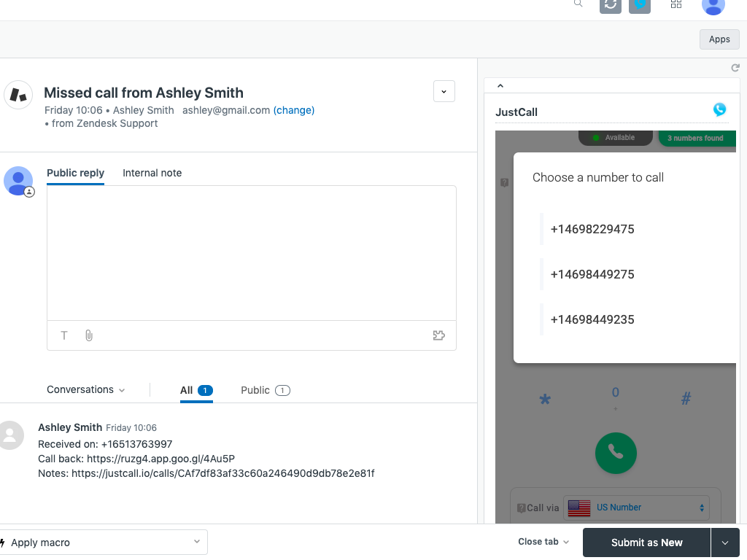Choose number +14698229475 to call
The height and width of the screenshot is (560, 747).
coord(592,229)
